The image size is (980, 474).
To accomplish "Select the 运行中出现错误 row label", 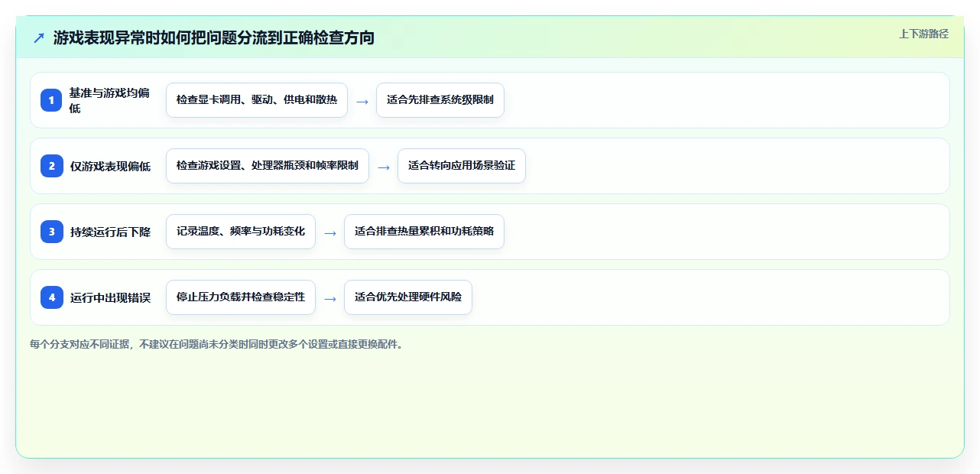I will pos(110,297).
